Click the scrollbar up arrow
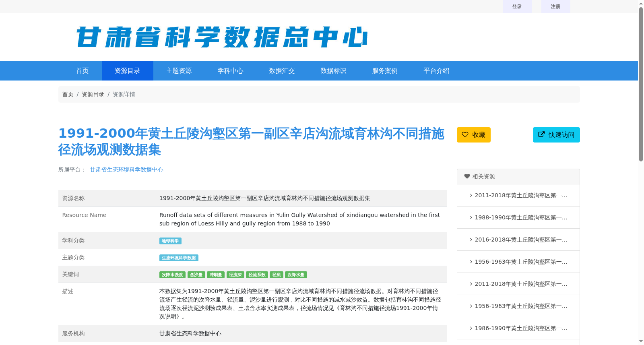The height and width of the screenshot is (345, 644). (x=641, y=3)
